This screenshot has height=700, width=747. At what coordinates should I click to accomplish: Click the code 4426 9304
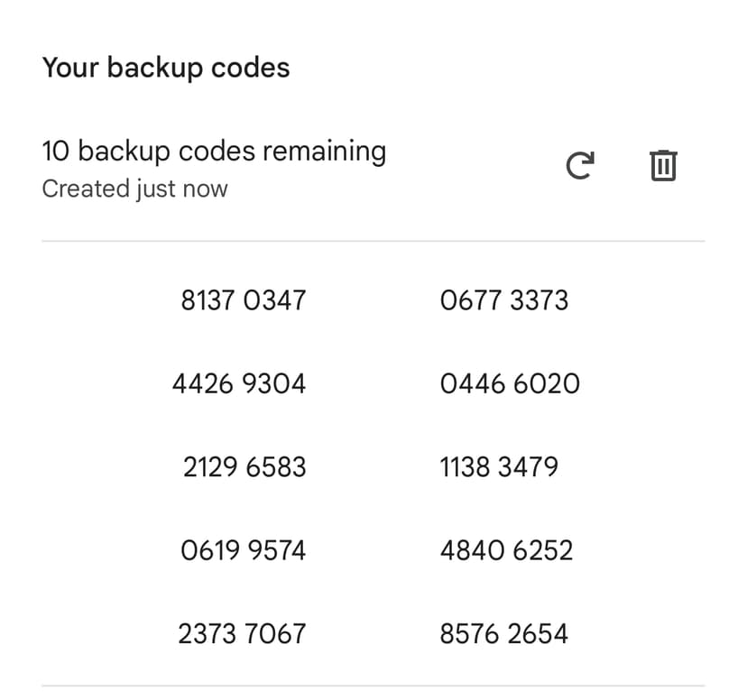coord(240,383)
